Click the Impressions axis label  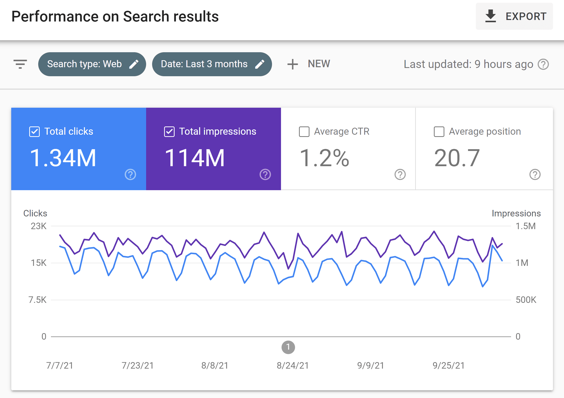[x=516, y=213]
